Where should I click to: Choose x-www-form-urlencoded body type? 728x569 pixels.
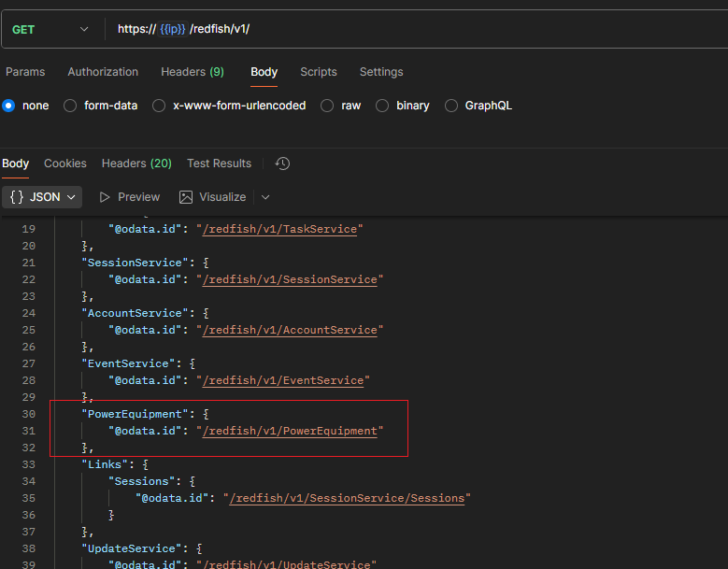pyautogui.click(x=159, y=106)
